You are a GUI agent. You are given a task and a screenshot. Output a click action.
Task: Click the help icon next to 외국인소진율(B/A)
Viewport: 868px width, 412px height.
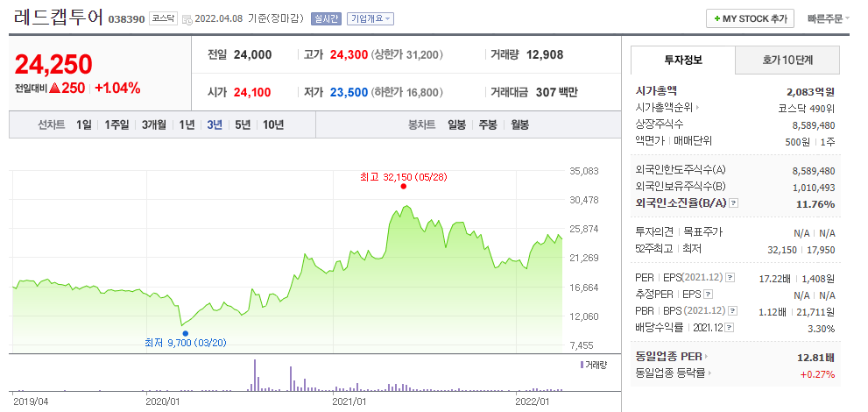(733, 203)
